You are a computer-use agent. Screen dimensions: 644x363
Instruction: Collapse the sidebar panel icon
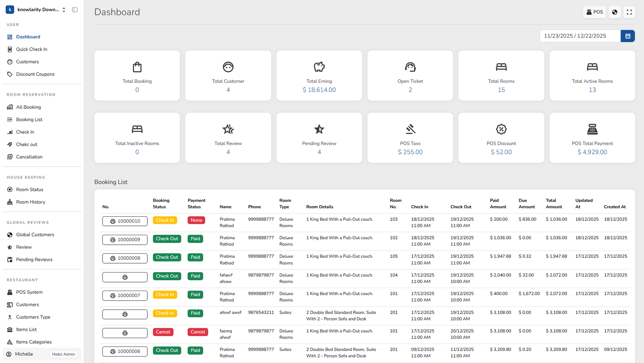[75, 10]
